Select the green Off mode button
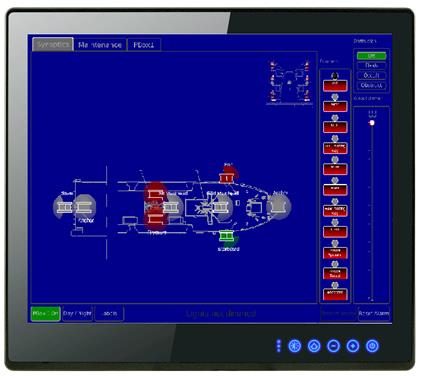 pos(371,56)
